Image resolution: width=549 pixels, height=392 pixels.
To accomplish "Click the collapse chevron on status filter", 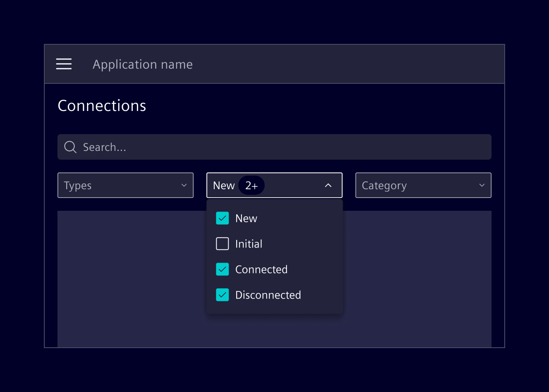I will point(328,185).
